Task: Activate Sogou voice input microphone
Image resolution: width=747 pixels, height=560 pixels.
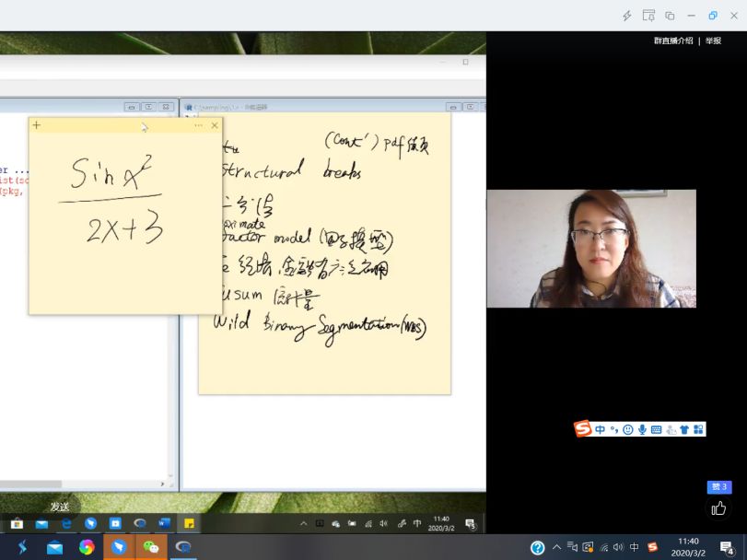Action: [x=642, y=429]
